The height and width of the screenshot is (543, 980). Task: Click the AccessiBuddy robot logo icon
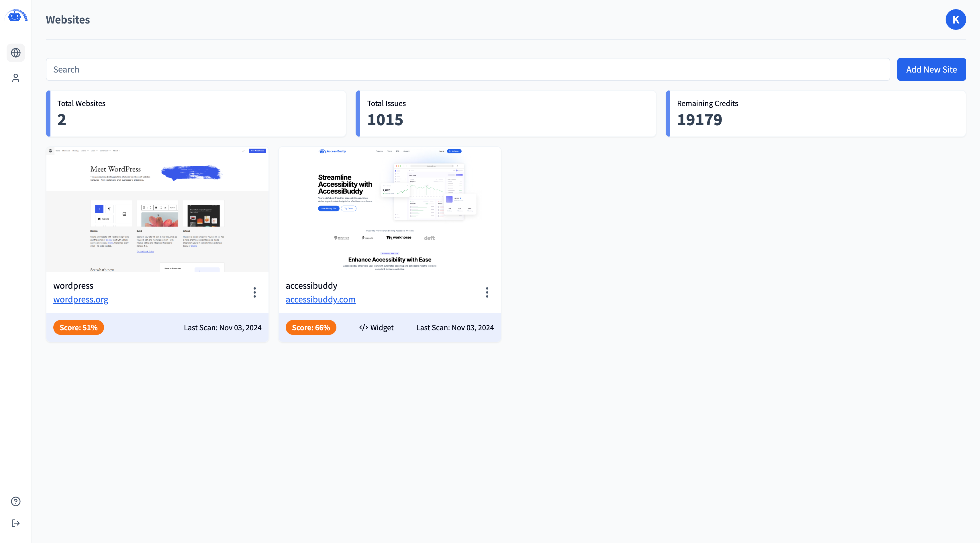(x=16, y=16)
